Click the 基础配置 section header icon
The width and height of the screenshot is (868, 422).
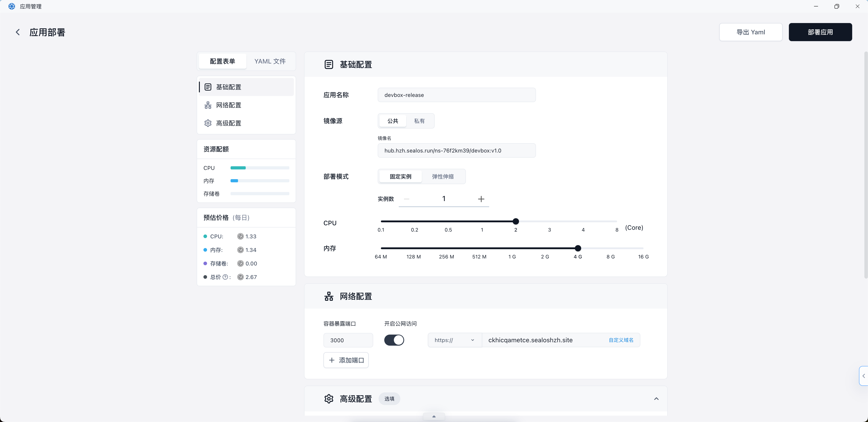tap(328, 64)
